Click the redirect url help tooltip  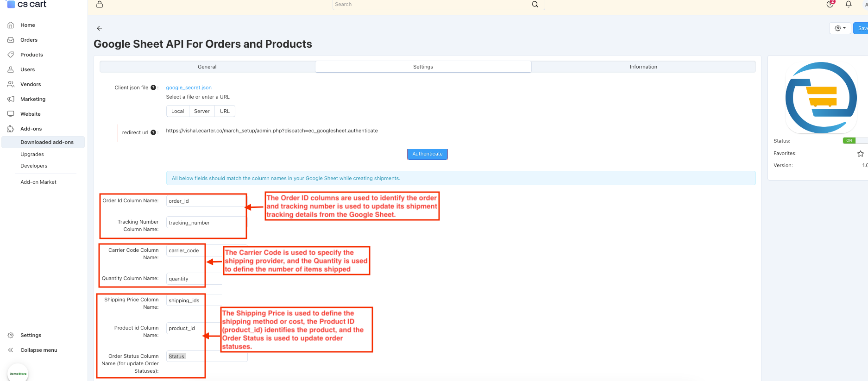click(x=153, y=132)
